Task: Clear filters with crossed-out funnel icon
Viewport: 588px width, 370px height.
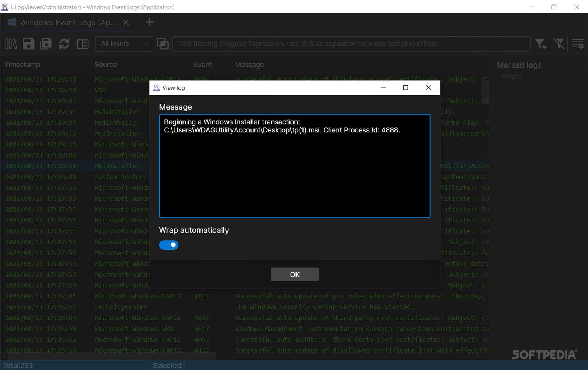Action: 559,44
